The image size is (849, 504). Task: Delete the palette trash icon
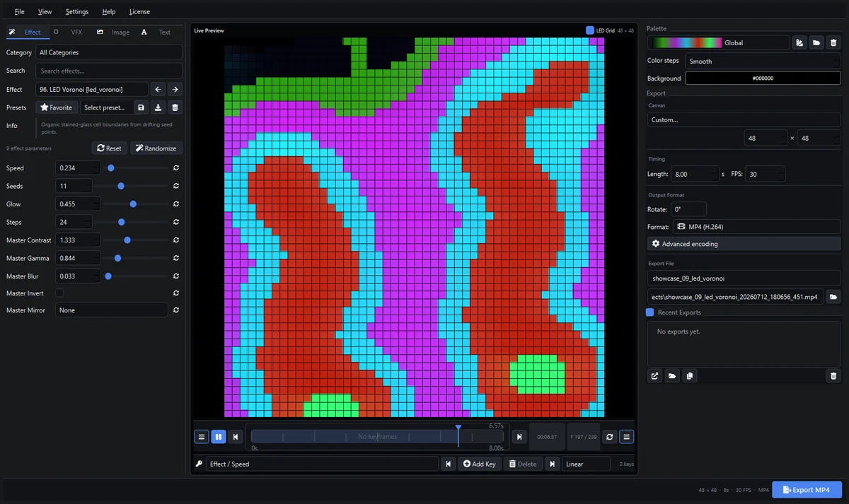click(x=833, y=43)
